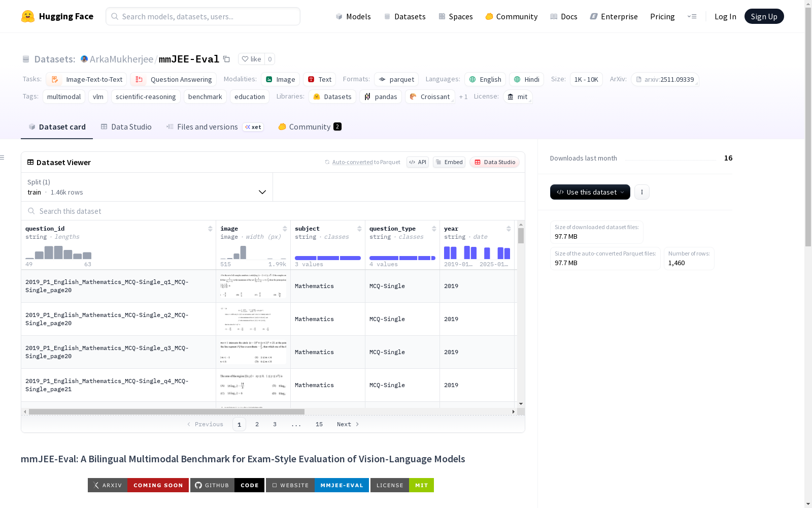The height and width of the screenshot is (508, 812).
Task: Open the navigation overflow menu icon
Action: click(692, 16)
